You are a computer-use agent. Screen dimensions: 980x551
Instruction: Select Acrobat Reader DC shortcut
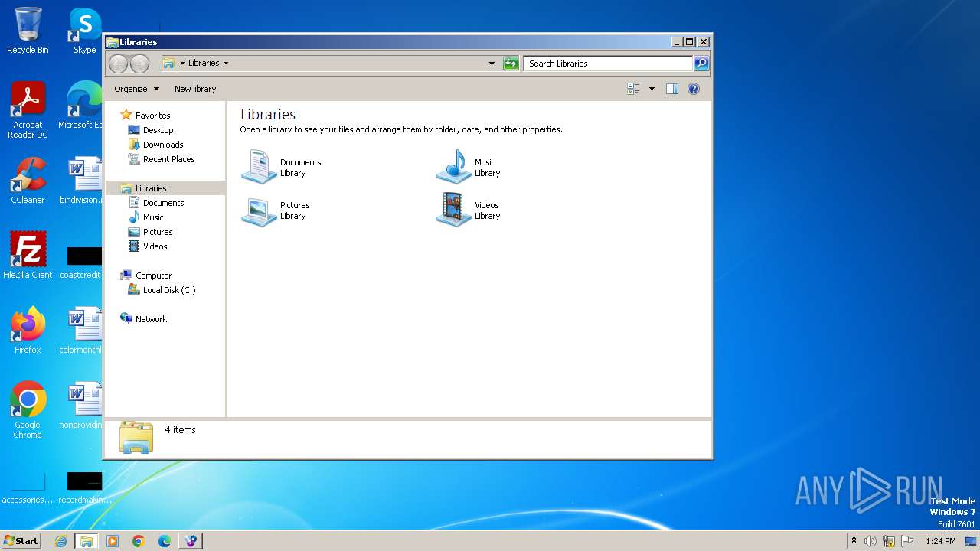[x=28, y=110]
